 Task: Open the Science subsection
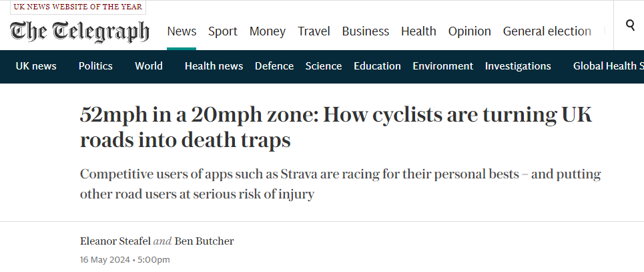tap(324, 66)
